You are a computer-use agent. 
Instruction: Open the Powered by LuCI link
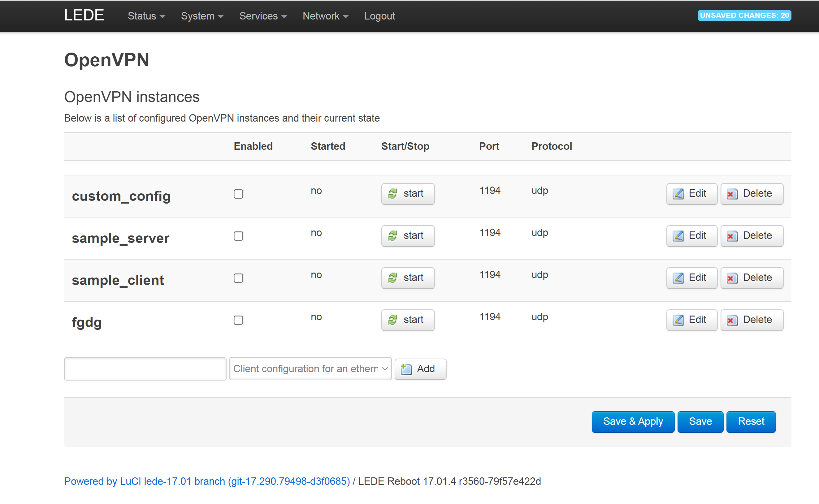coord(207,481)
